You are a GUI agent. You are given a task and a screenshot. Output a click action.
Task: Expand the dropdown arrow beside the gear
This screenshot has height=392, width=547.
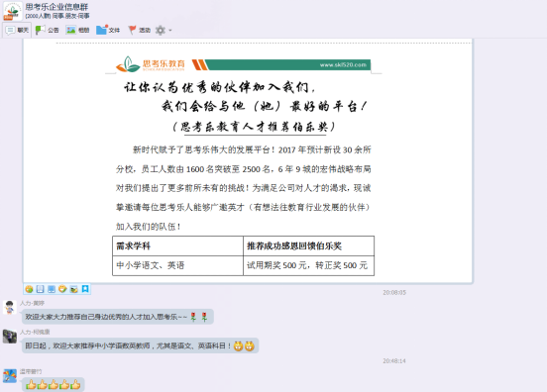pyautogui.click(x=170, y=31)
